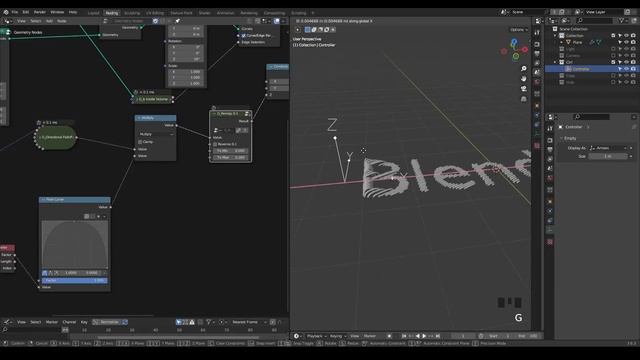Open node editor Node menu
Viewport: 640px width, 360px height.
pyautogui.click(x=62, y=21)
